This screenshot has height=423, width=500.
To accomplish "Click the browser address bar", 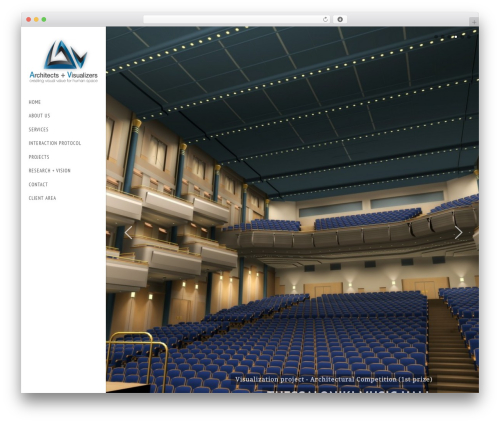I will point(236,19).
